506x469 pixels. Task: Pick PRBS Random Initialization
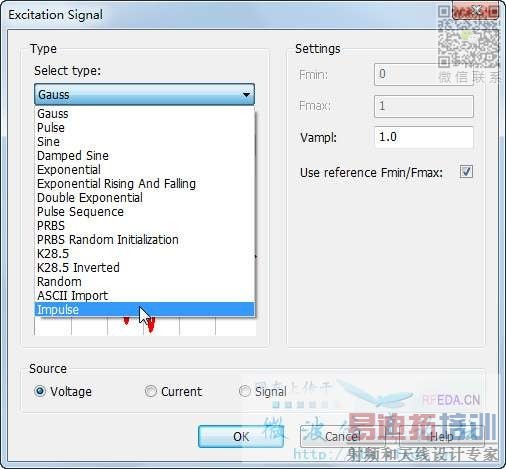pos(145,240)
